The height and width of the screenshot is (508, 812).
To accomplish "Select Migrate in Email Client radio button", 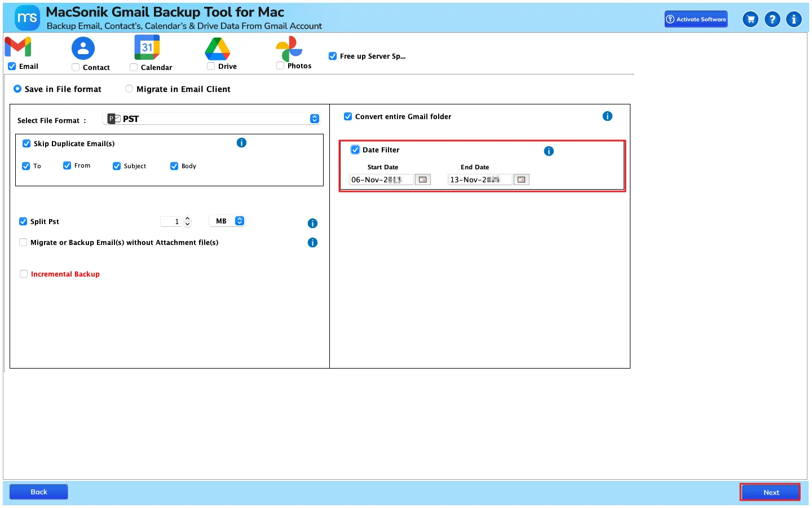I will click(x=129, y=89).
